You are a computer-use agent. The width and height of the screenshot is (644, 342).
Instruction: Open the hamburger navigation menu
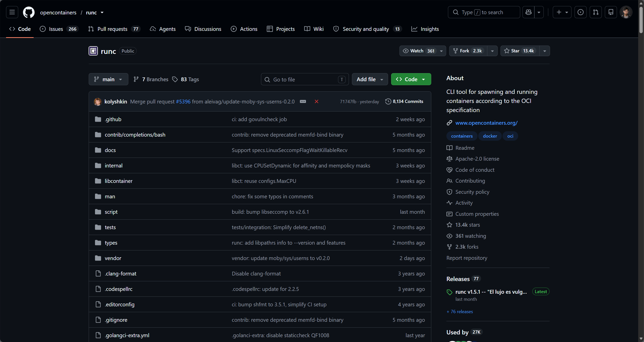tap(12, 12)
